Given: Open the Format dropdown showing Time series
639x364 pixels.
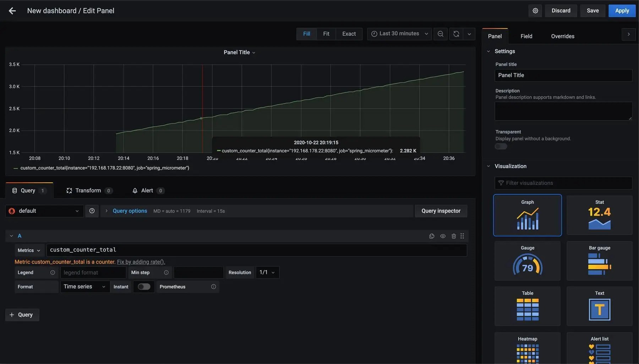Looking at the screenshot, I should (x=84, y=286).
